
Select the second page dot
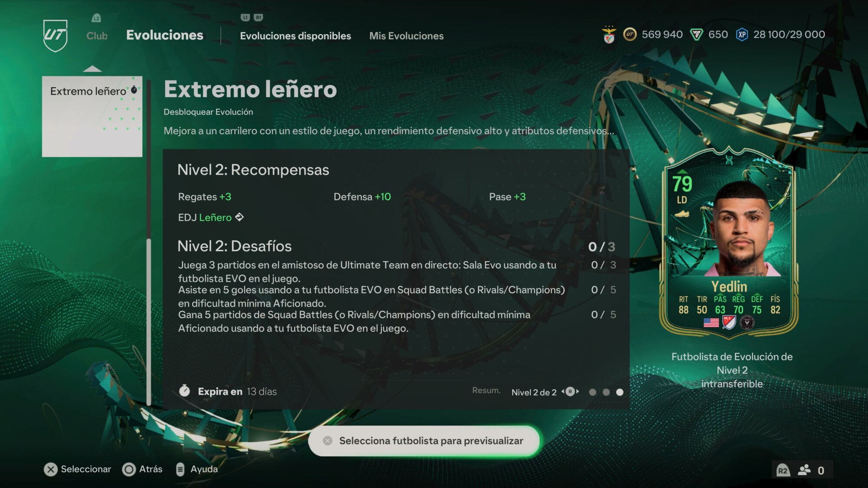[606, 392]
